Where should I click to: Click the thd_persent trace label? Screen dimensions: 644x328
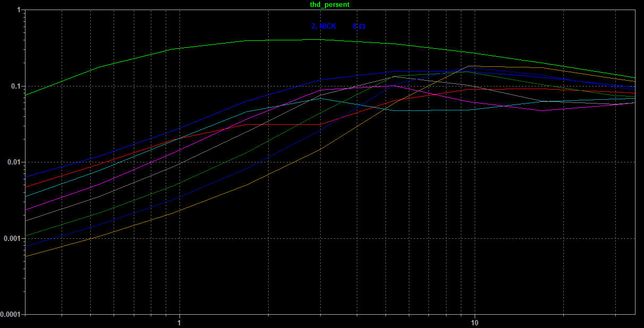(x=329, y=4)
